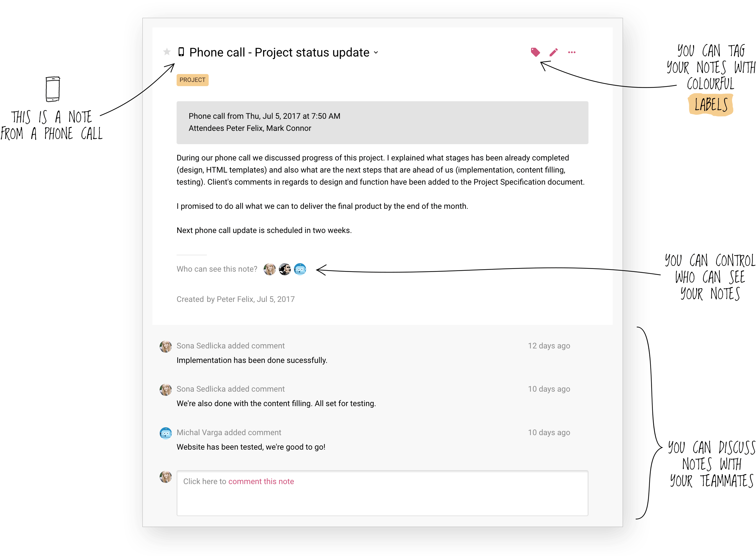Open 'Who can see this note?' setting
The height and width of the screenshot is (556, 756).
click(x=217, y=269)
